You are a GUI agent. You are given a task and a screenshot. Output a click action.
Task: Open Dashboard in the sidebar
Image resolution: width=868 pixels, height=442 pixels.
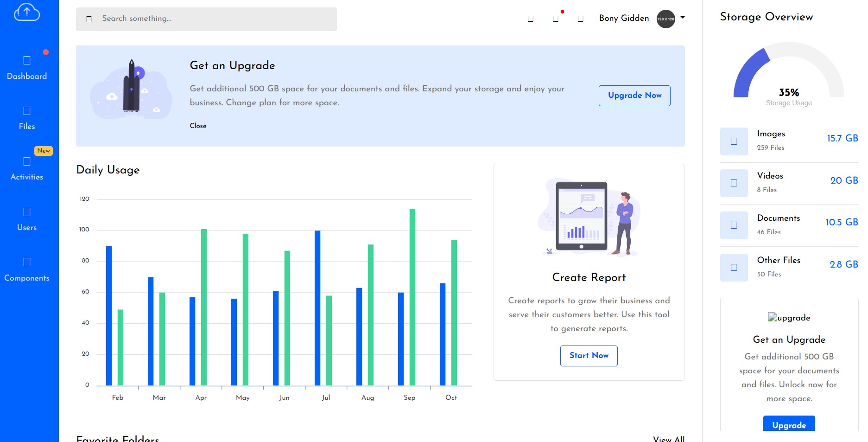27,67
